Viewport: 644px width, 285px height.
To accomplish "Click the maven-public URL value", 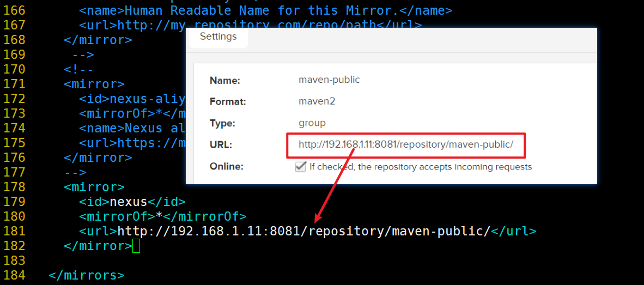I will 406,145.
